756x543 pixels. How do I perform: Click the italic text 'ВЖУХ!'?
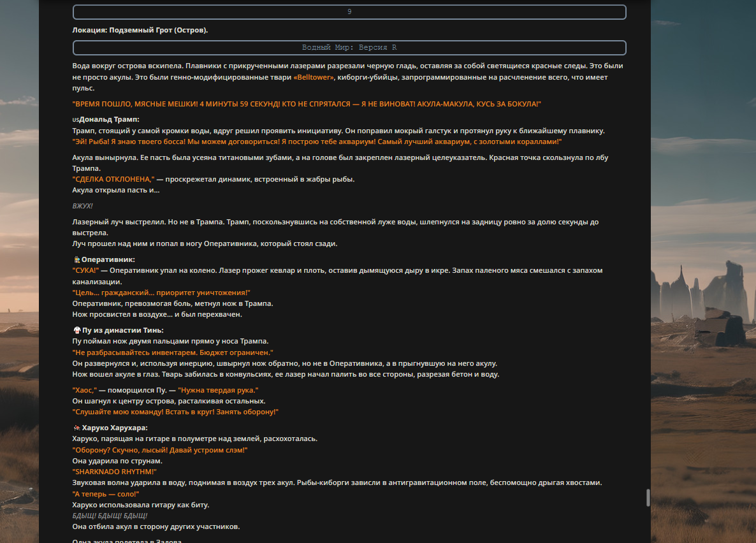point(82,206)
